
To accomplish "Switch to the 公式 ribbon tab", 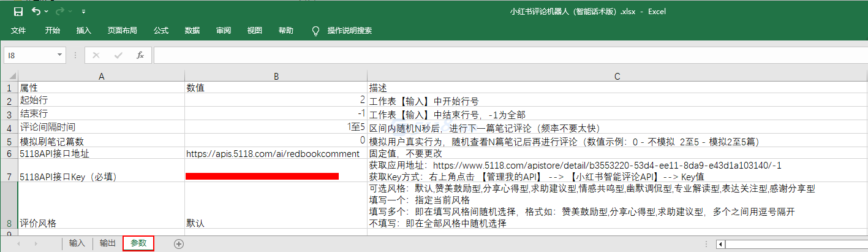I will [x=161, y=31].
